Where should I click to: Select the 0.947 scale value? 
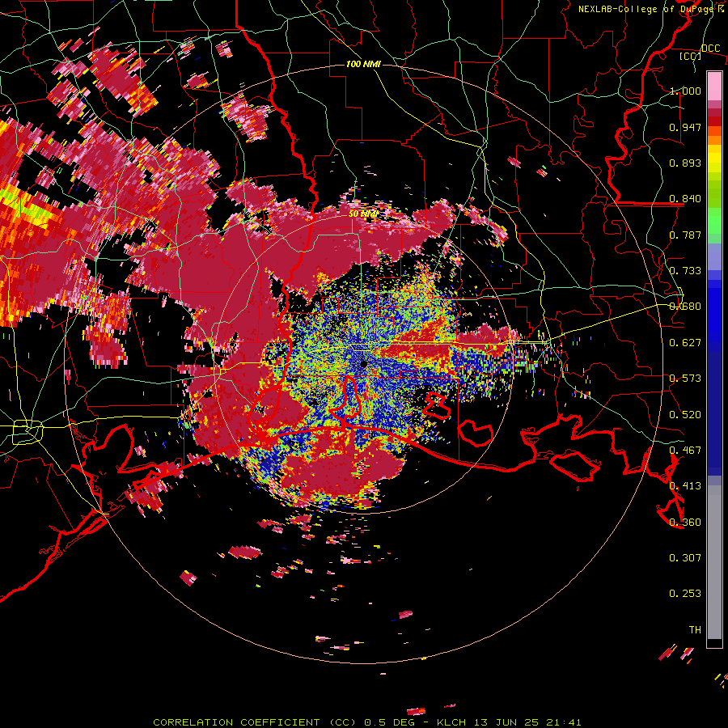[x=685, y=127]
